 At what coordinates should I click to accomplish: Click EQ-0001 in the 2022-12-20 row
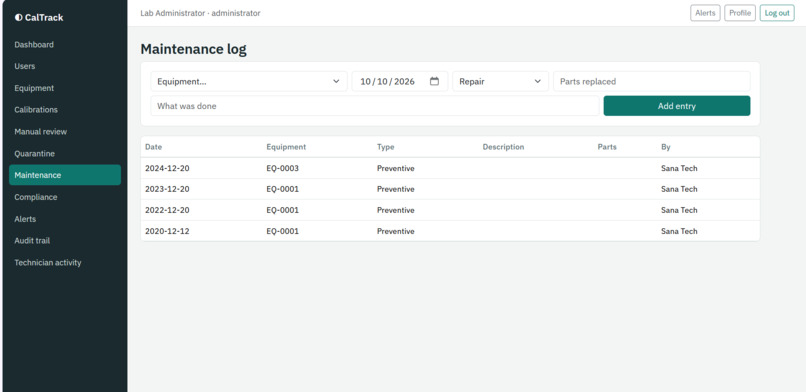click(x=282, y=210)
